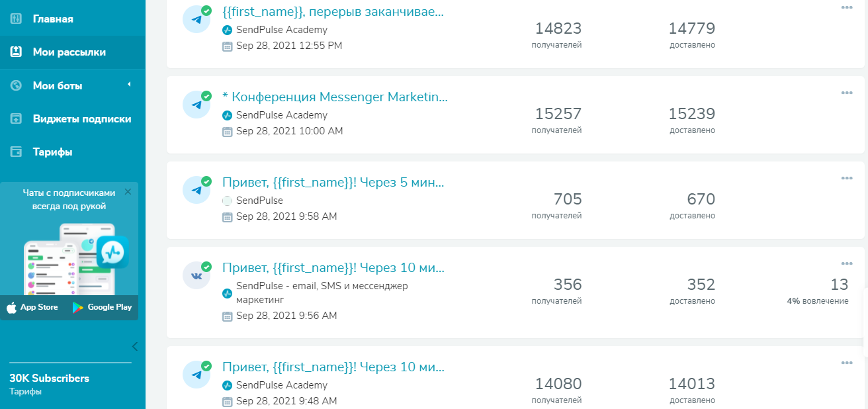Viewport: 868px width, 409px height.
Task: Open the Google Play download link
Action: tap(102, 307)
